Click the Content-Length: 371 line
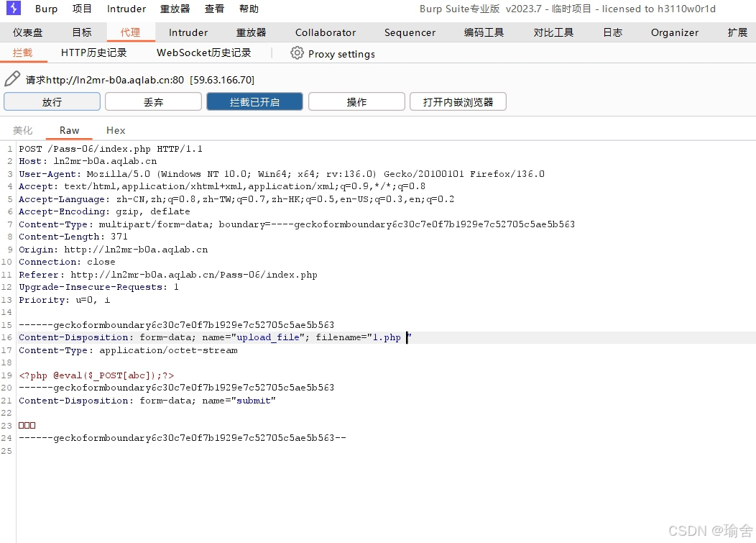The width and height of the screenshot is (756, 543). (x=73, y=237)
